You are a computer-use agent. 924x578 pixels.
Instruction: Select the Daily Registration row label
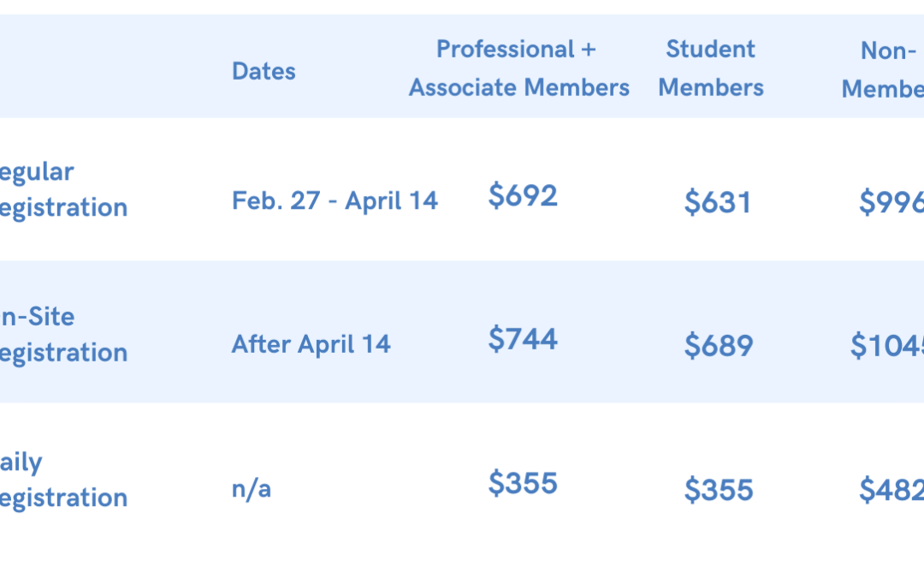pyautogui.click(x=63, y=480)
